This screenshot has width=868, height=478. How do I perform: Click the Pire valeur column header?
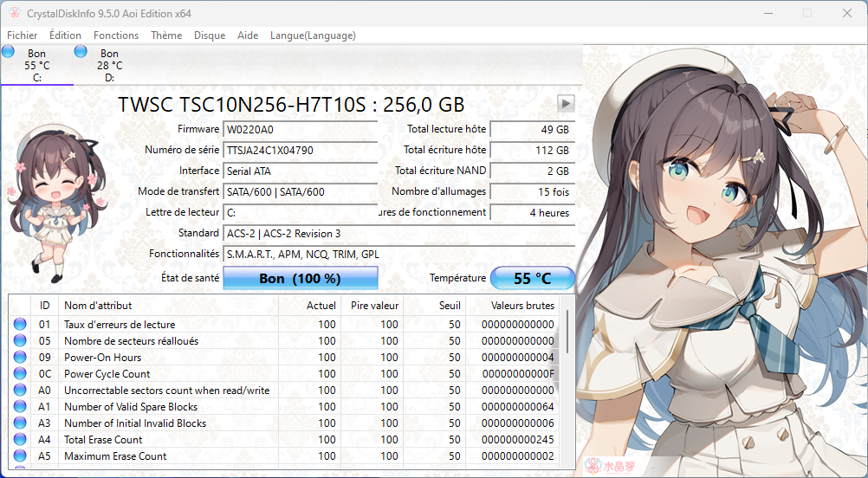(372, 306)
